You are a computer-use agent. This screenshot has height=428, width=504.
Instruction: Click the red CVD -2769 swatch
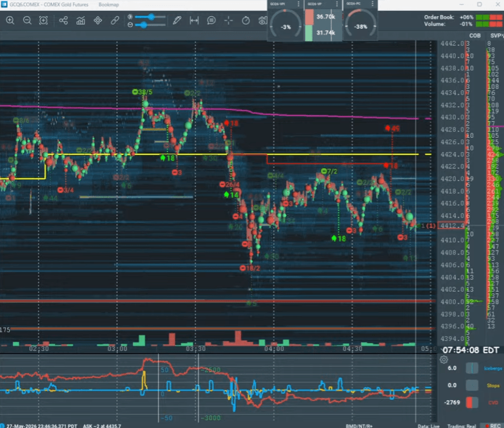(x=472, y=403)
